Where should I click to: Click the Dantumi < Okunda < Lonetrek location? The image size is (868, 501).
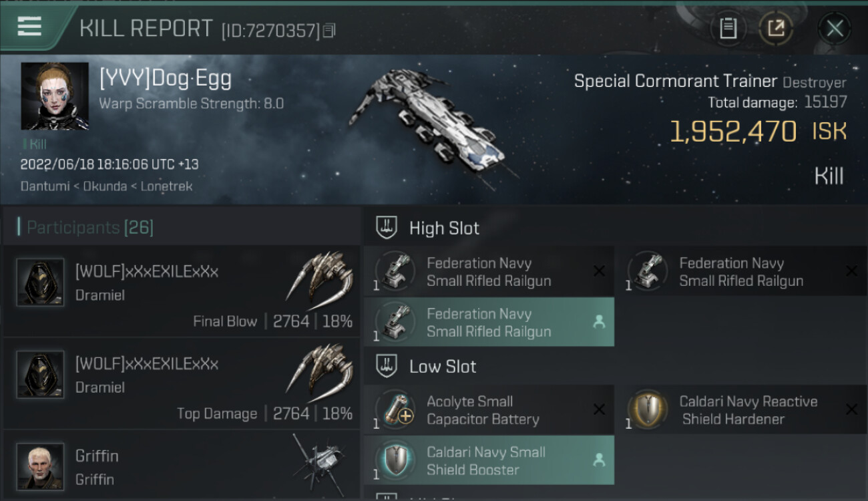(x=107, y=186)
